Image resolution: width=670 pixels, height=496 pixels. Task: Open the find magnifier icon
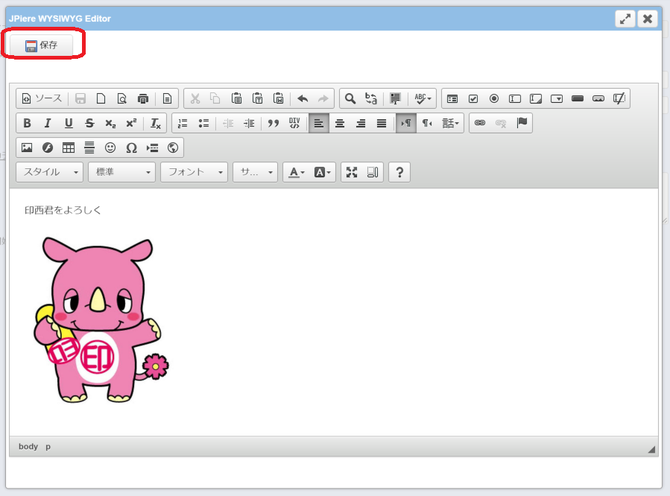click(350, 99)
